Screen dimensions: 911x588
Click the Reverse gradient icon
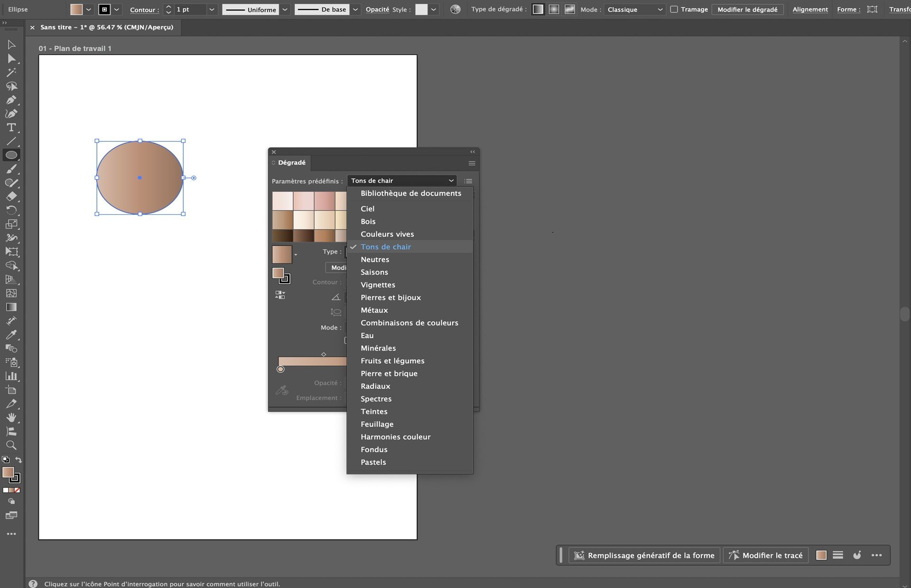coord(280,295)
